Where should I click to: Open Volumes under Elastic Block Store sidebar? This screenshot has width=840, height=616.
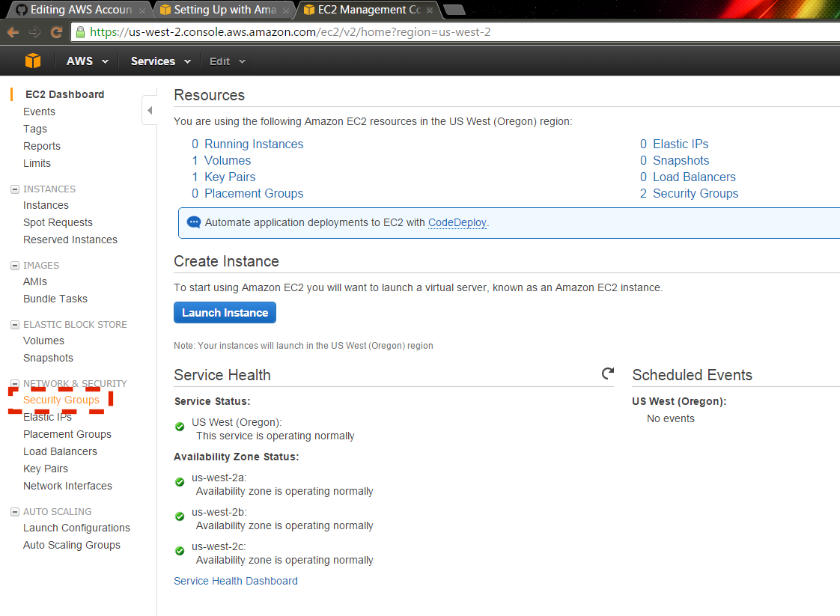[x=44, y=341]
